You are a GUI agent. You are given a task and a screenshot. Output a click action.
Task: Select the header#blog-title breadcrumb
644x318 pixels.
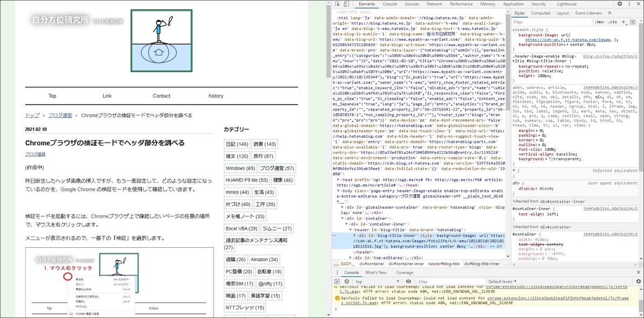(444, 263)
